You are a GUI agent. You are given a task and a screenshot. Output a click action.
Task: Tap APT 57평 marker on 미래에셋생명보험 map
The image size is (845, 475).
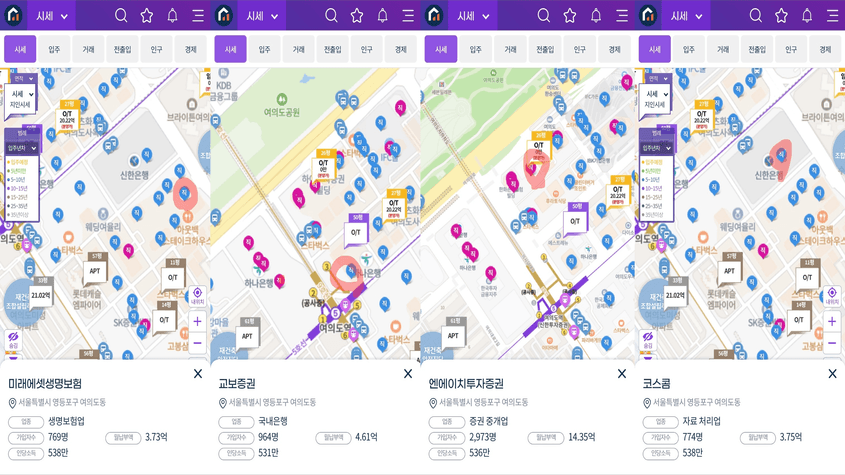[95, 269]
